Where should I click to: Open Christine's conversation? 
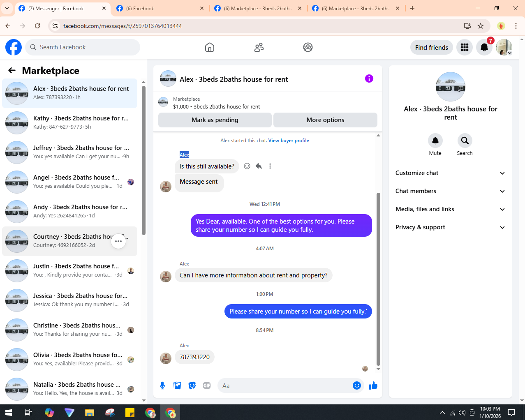(x=70, y=330)
